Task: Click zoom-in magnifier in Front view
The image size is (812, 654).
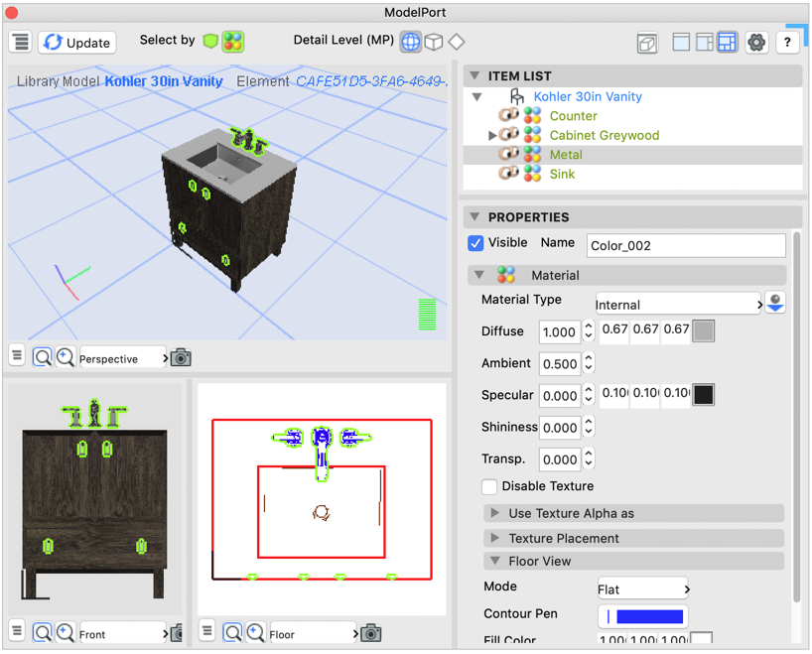Action: [x=65, y=632]
